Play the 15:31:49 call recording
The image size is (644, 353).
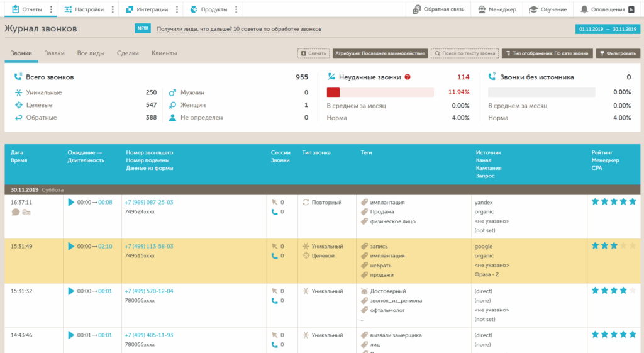click(x=71, y=246)
